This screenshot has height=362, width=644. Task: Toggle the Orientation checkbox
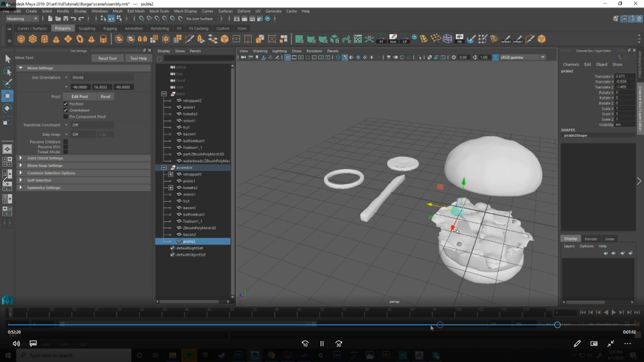tap(65, 110)
